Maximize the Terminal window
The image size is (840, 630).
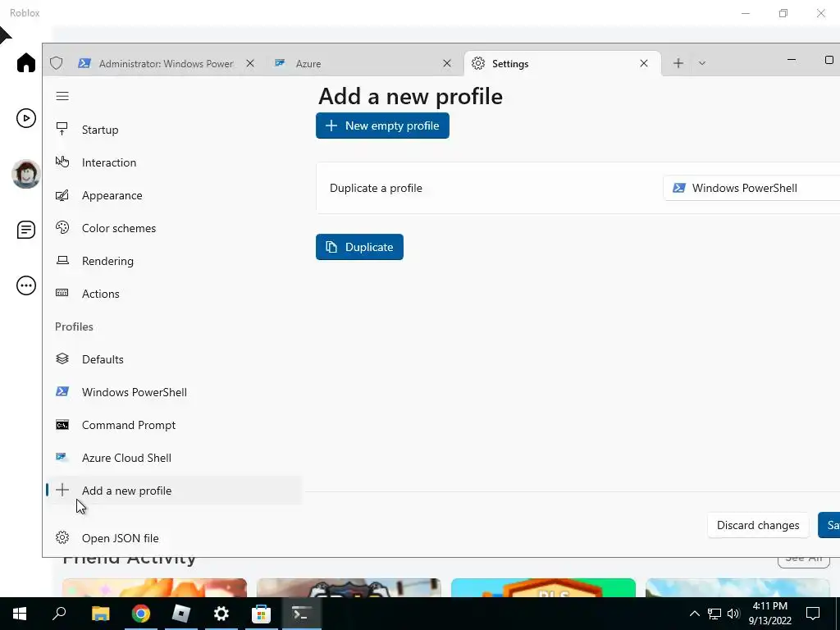(829, 60)
